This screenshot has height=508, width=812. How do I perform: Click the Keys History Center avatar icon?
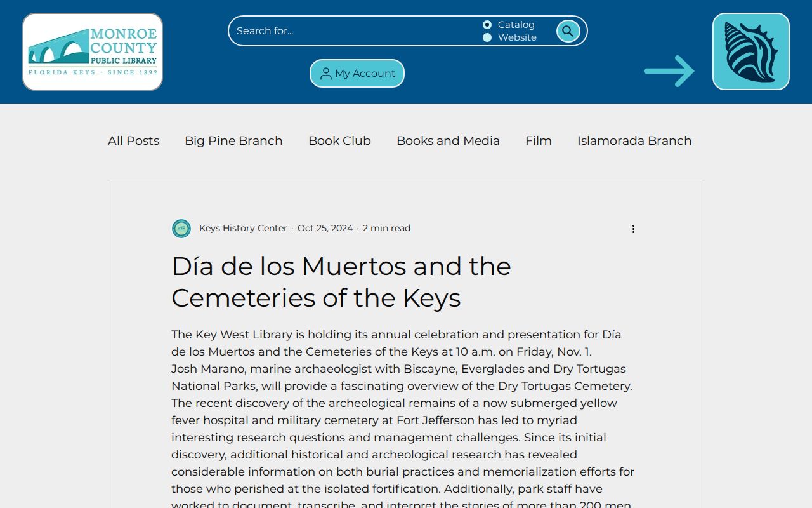(x=181, y=229)
